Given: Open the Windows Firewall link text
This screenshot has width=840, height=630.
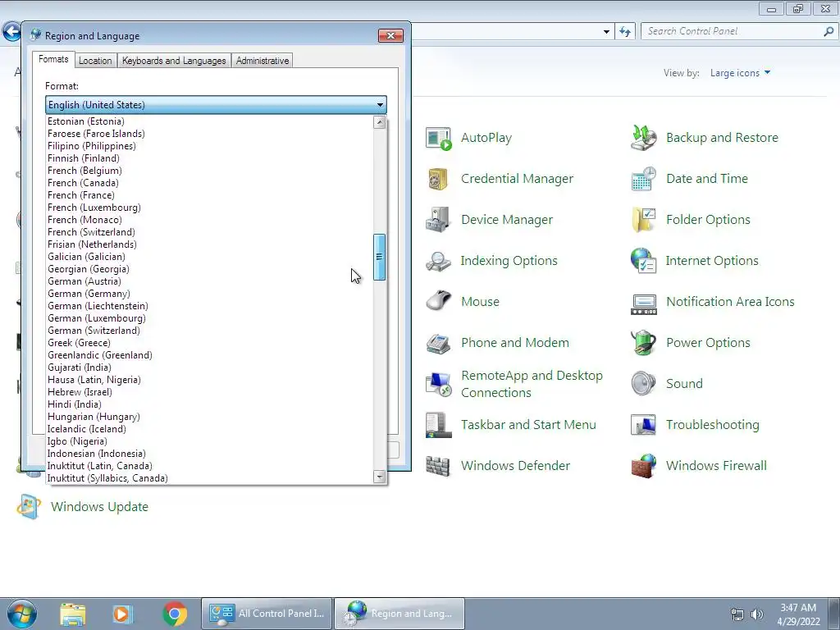Looking at the screenshot, I should [716, 466].
